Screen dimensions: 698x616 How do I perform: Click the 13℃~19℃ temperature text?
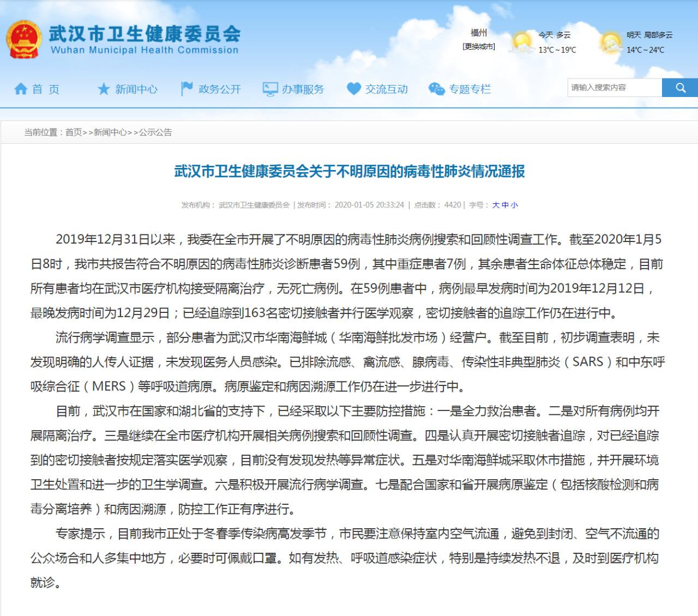click(557, 50)
